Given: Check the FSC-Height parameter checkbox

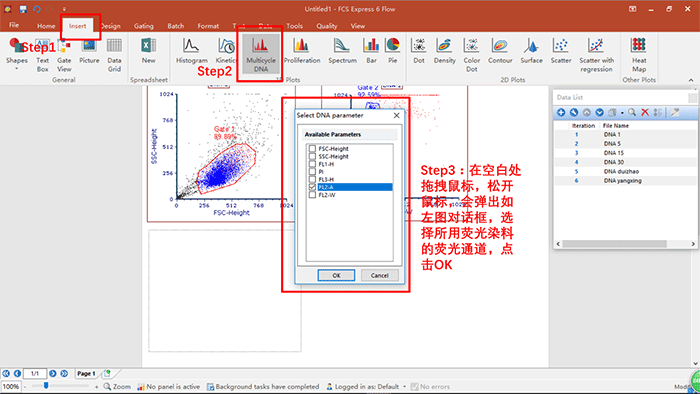Looking at the screenshot, I should (312, 149).
